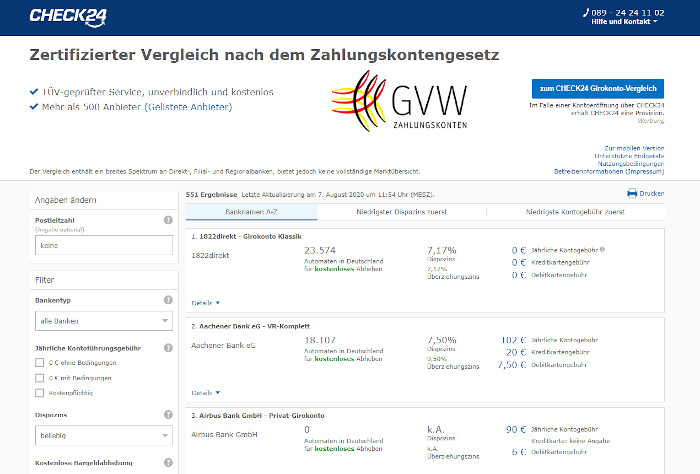The image size is (700, 474).
Task: Click the CHECK24 logo in the header
Action: point(68,17)
